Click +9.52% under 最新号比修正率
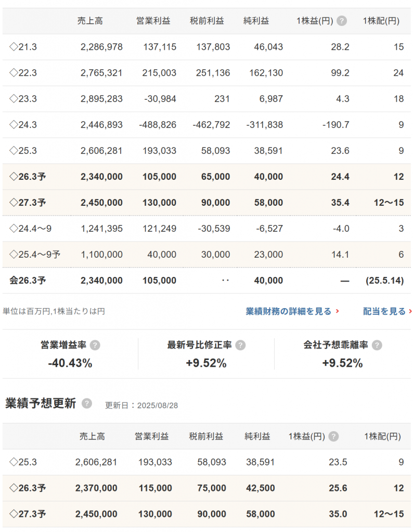The width and height of the screenshot is (413, 532). [206, 363]
